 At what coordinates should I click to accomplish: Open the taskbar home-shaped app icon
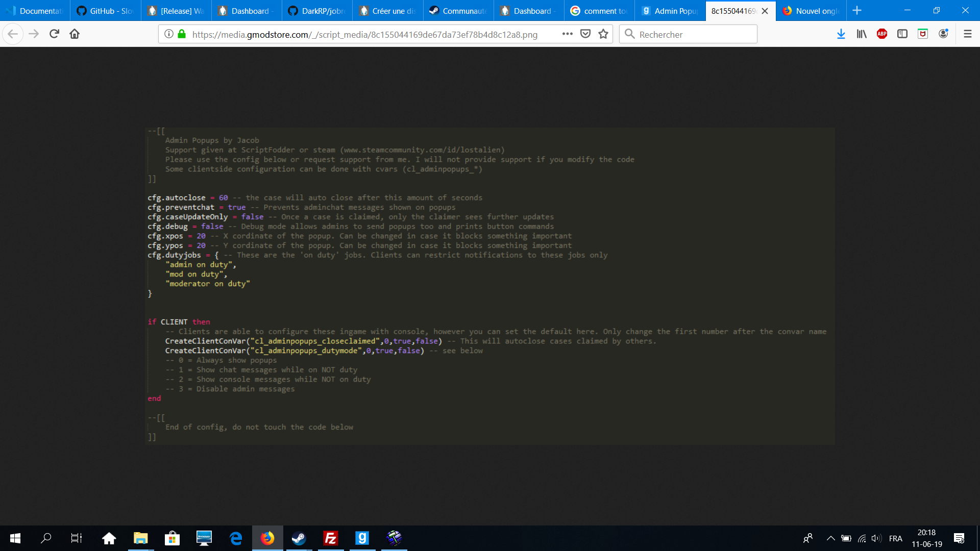[109, 538]
